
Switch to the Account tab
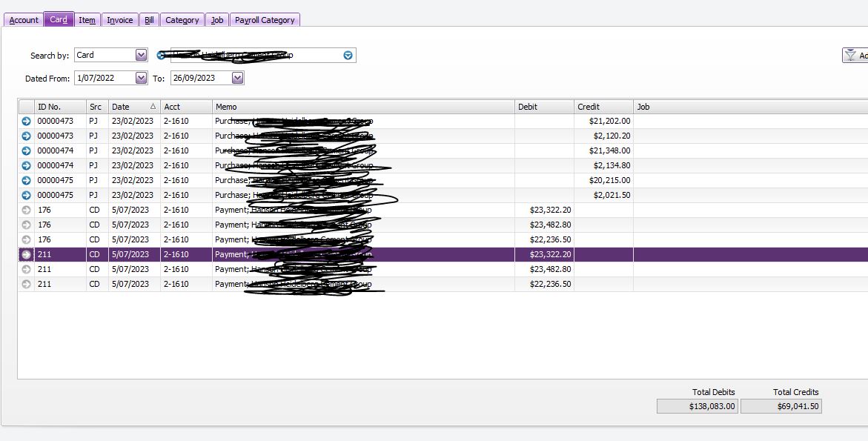24,20
